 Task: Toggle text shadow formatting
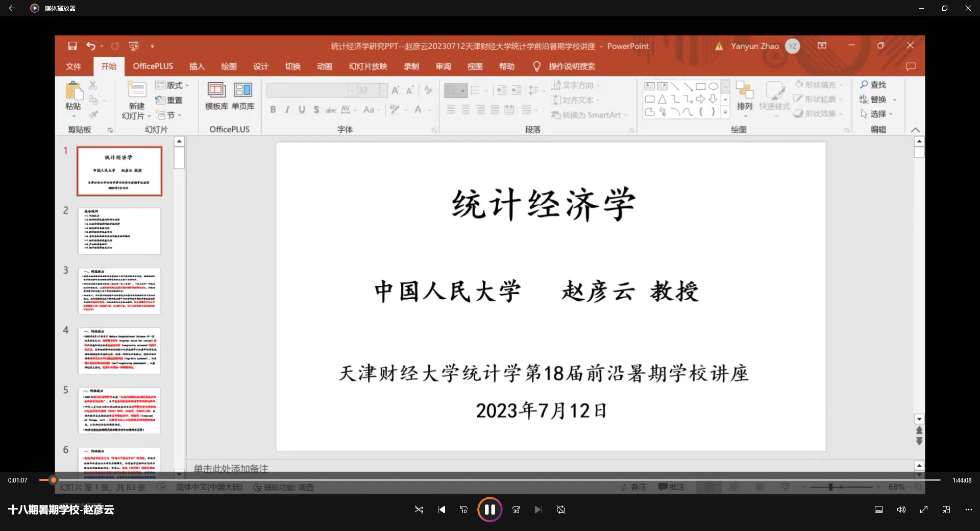316,109
